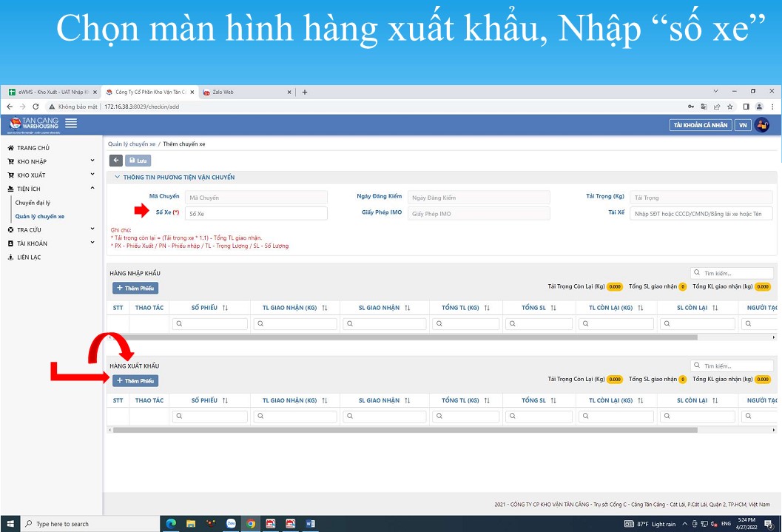Select Chuyển đại lý in sidebar
The image size is (782, 532).
tap(33, 203)
